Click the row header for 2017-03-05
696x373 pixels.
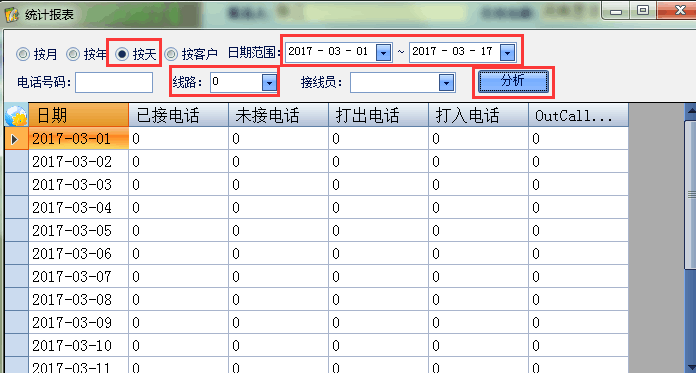point(16,231)
